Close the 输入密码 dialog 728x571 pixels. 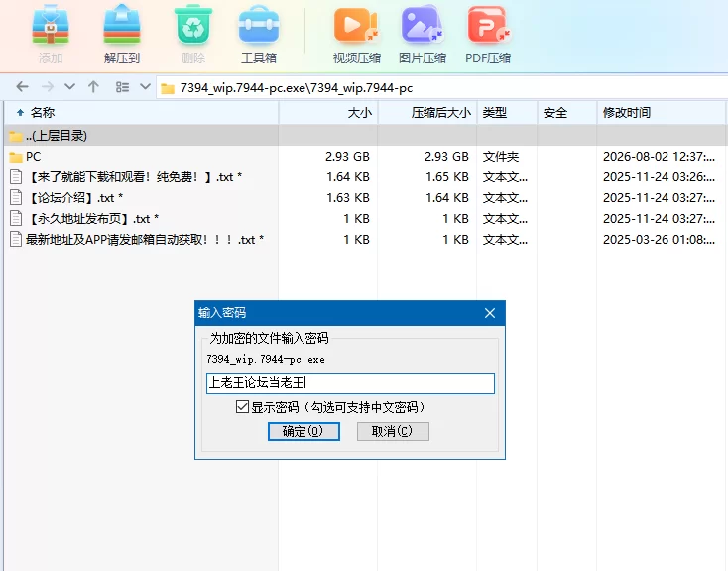pos(490,313)
